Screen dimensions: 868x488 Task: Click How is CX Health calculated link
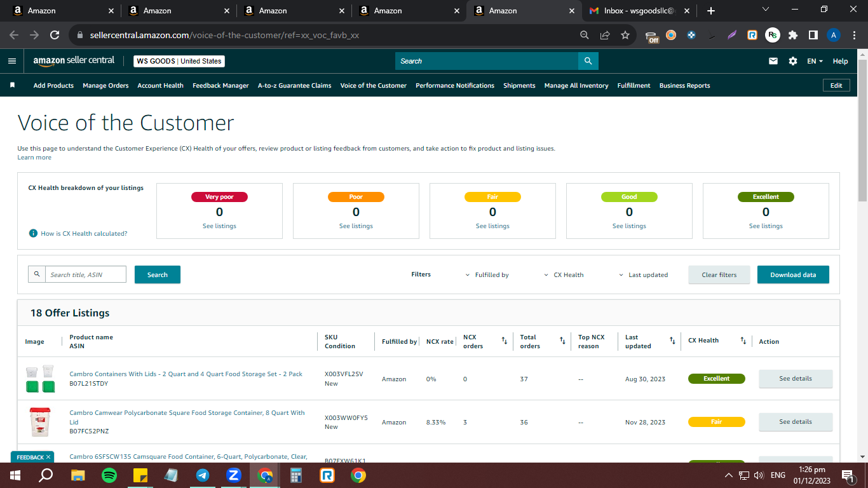point(84,233)
